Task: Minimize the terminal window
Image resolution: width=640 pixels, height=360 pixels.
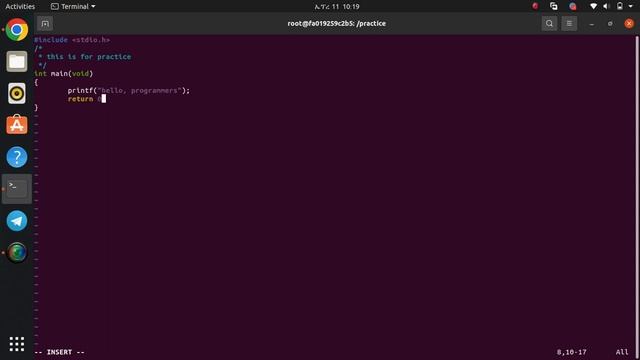Action: point(591,24)
